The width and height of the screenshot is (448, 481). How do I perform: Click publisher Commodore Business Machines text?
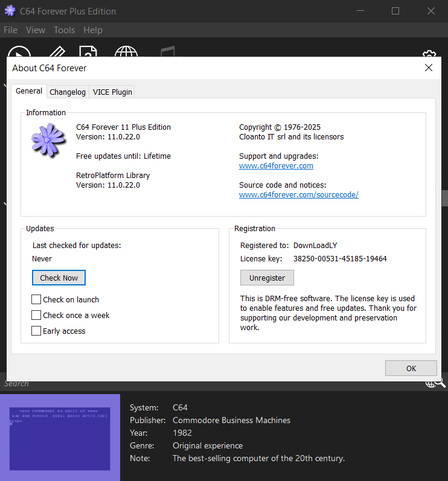(231, 420)
